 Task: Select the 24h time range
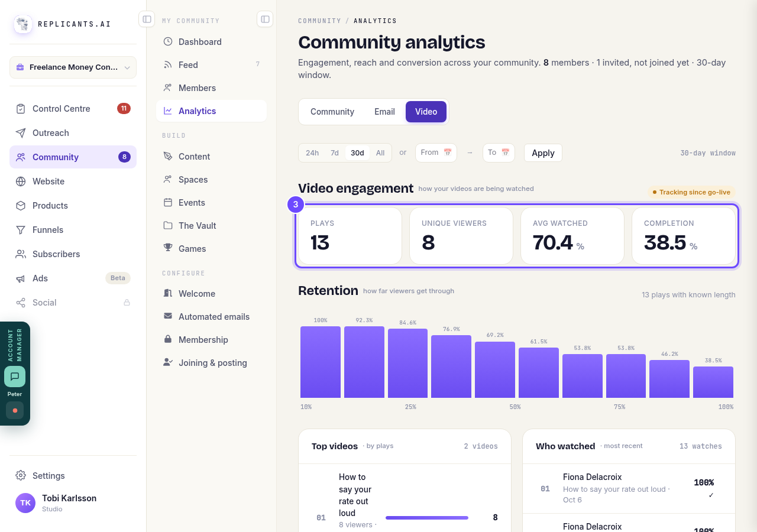point(312,153)
